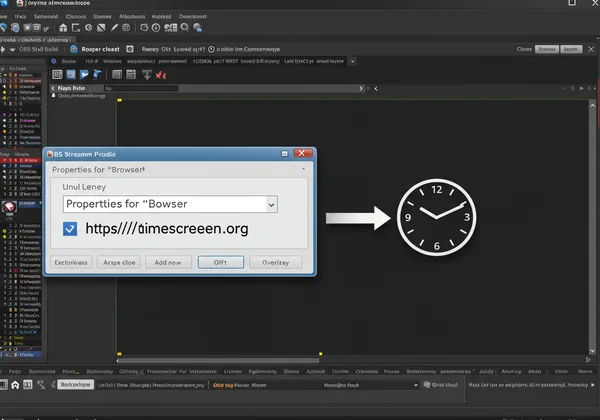Toggle the checkbox beside the timescreeen.org URL
The image size is (600, 420).
(70, 229)
